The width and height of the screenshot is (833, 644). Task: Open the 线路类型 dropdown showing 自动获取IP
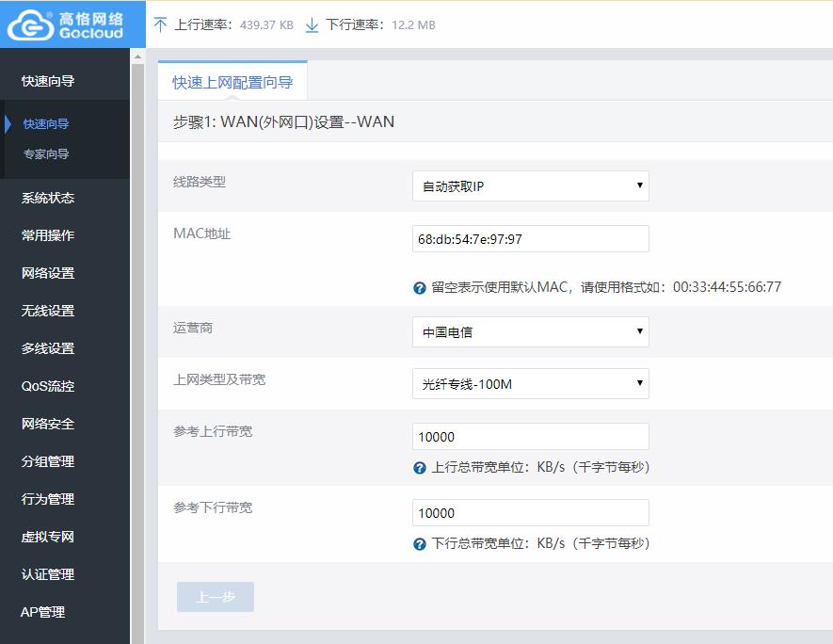[x=530, y=186]
